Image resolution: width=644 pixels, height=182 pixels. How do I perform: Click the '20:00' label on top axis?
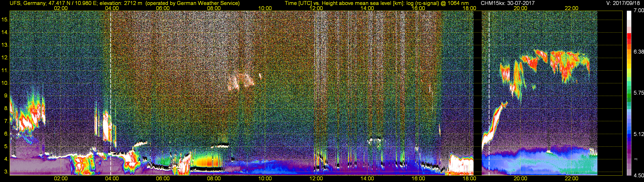point(521,8)
